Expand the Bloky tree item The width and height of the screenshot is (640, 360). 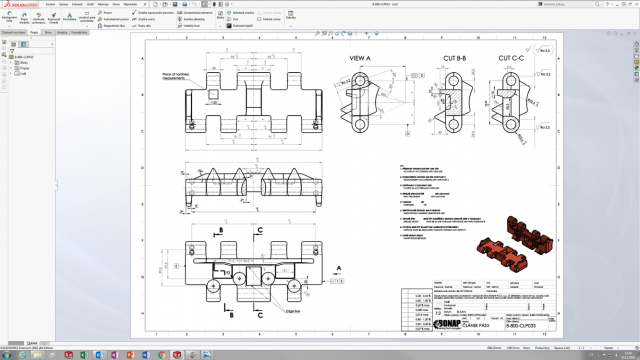click(11, 62)
